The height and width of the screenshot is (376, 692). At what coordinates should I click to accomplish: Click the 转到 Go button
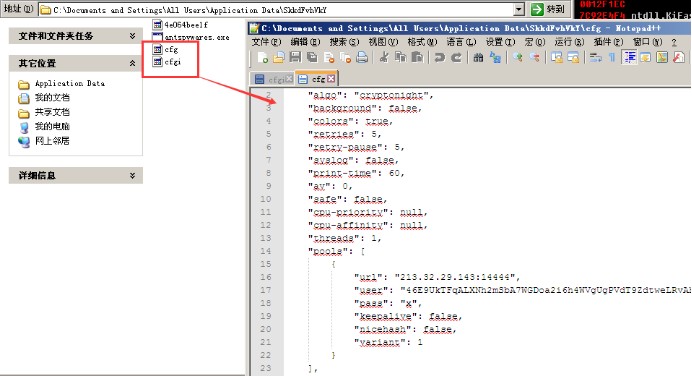click(548, 9)
